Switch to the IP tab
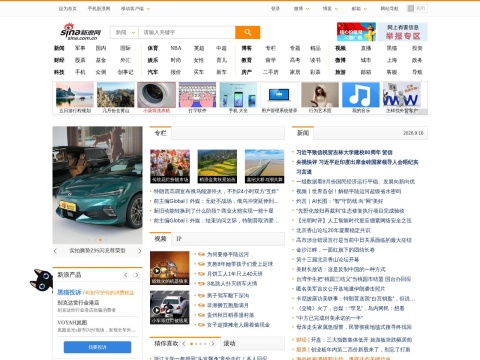 (x=179, y=239)
